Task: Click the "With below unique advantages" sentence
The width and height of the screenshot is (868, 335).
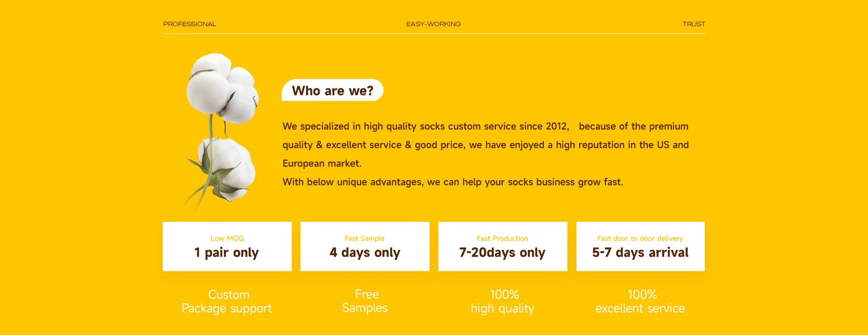Action: pos(453,182)
